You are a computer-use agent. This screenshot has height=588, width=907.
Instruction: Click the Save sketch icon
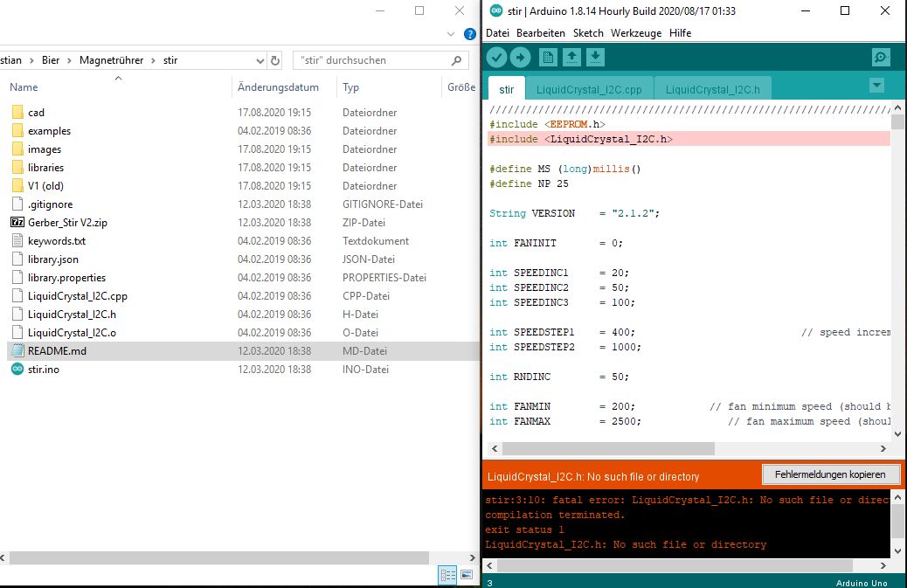pos(595,58)
